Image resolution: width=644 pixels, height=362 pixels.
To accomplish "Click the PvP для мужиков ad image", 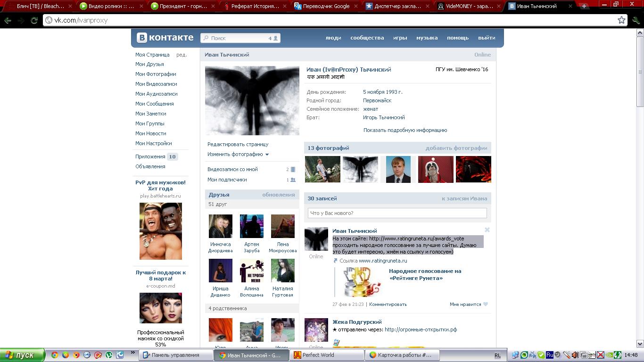I will point(161,231).
